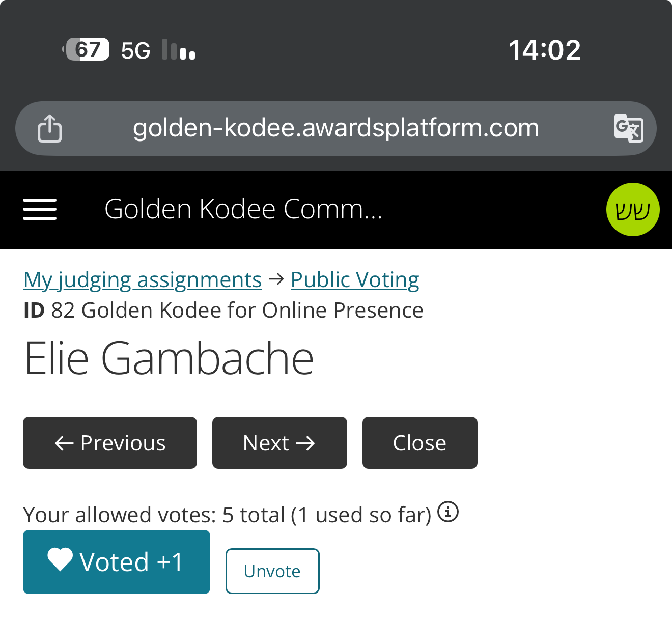Tap the Golden Kodee Comm... site title

tap(243, 209)
